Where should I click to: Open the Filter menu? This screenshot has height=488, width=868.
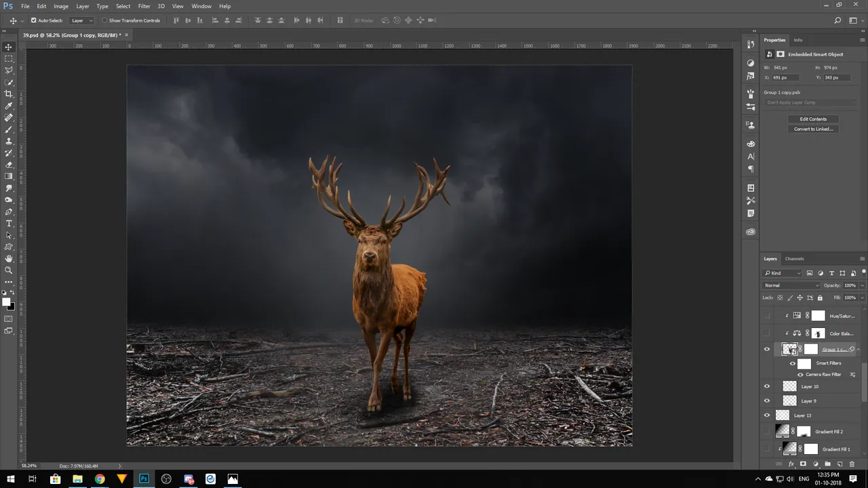(x=144, y=6)
